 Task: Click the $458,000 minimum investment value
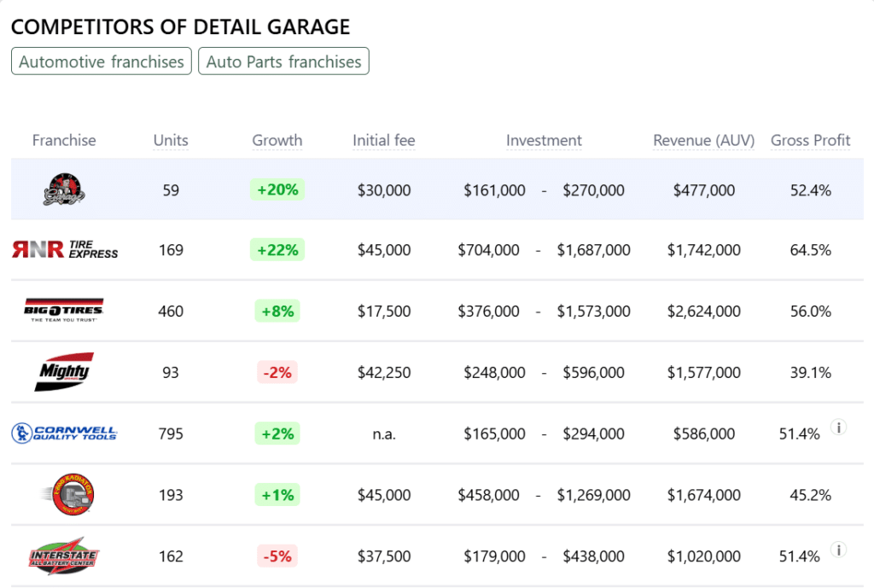point(488,496)
